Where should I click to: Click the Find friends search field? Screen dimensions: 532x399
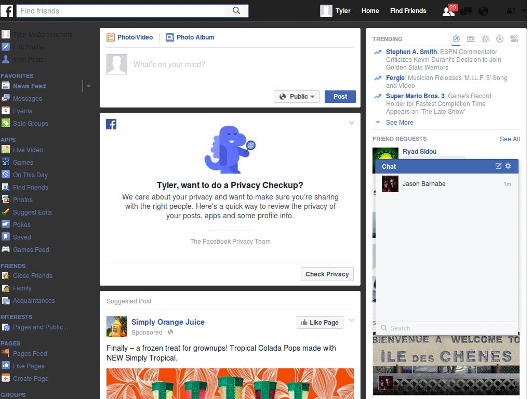[x=121, y=11]
